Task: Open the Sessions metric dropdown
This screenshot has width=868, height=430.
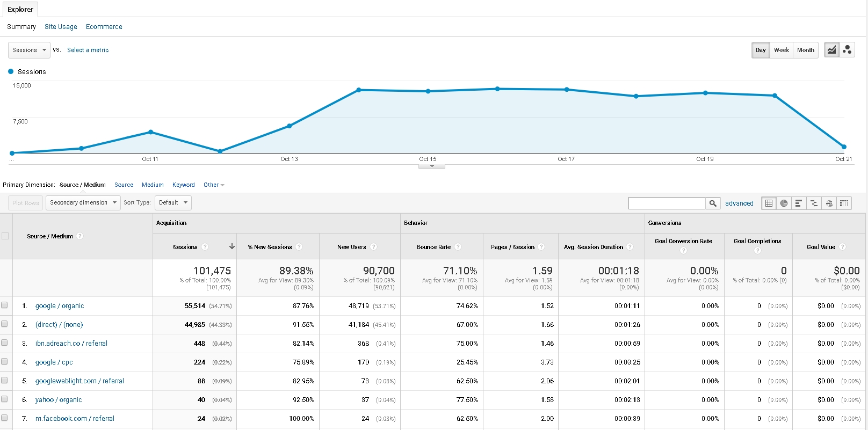Action: coord(29,50)
